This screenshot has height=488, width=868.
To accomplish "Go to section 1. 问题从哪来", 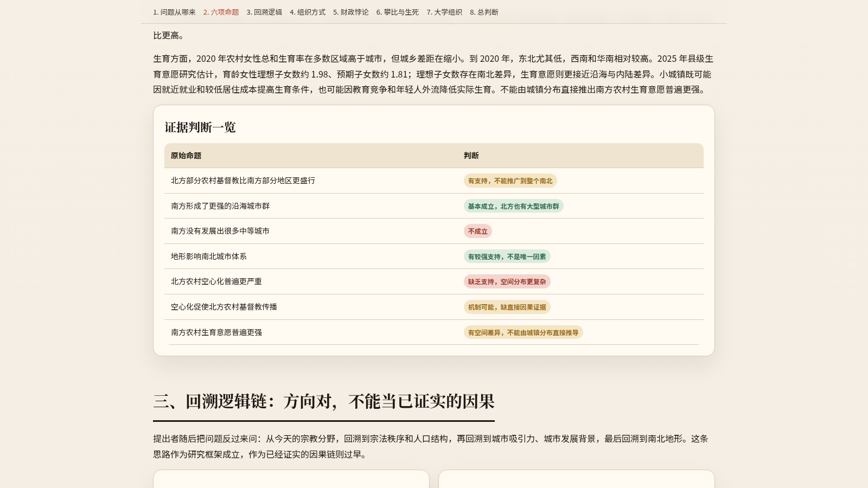I will [174, 12].
